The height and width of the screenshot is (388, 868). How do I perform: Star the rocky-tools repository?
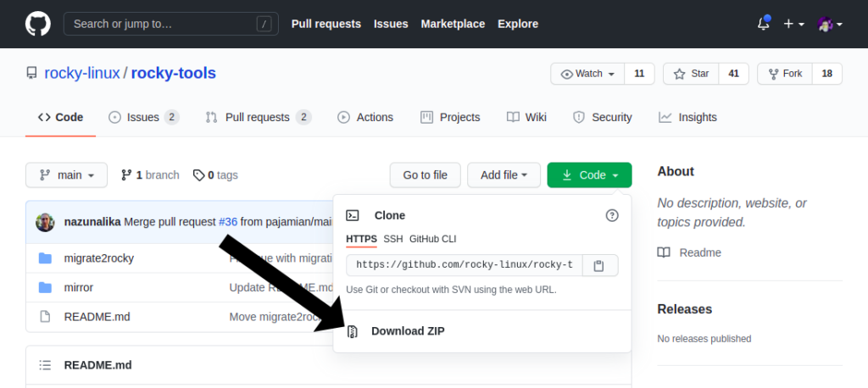(x=691, y=74)
